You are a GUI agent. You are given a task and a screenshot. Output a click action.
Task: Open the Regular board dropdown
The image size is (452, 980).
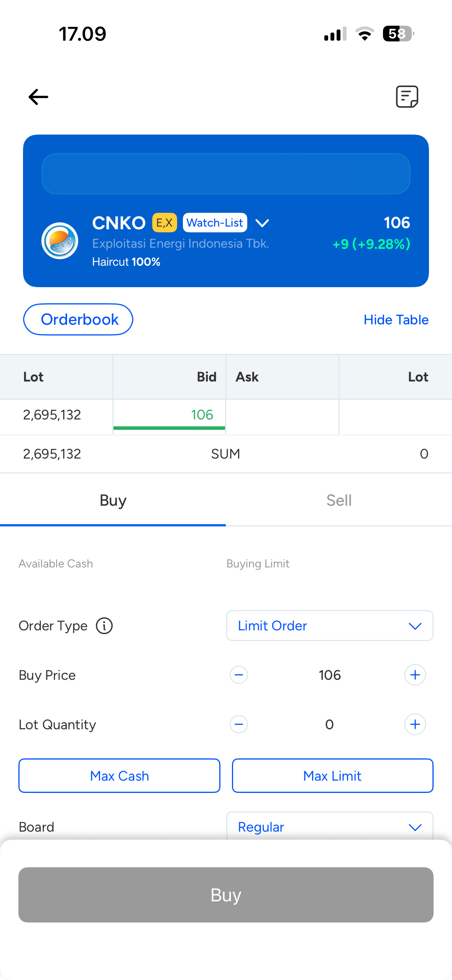pos(330,827)
